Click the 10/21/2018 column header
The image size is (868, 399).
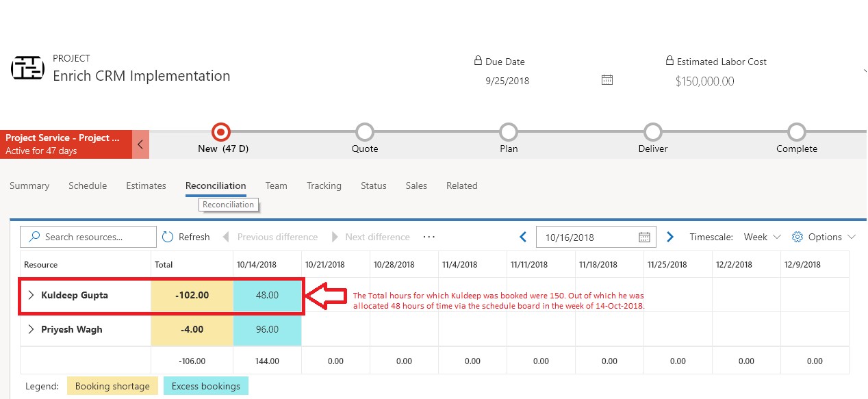click(x=335, y=264)
